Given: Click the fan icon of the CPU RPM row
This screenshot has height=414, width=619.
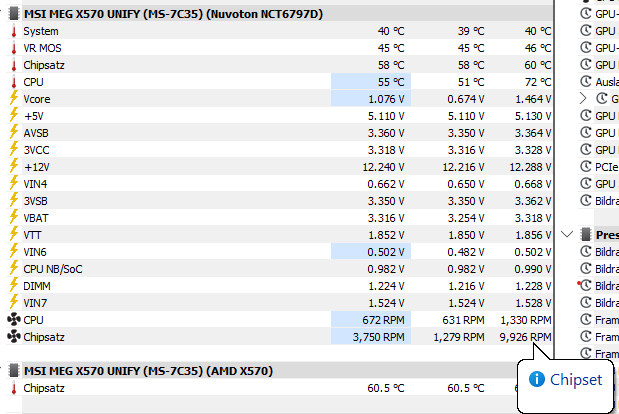Looking at the screenshot, I should (14, 319).
